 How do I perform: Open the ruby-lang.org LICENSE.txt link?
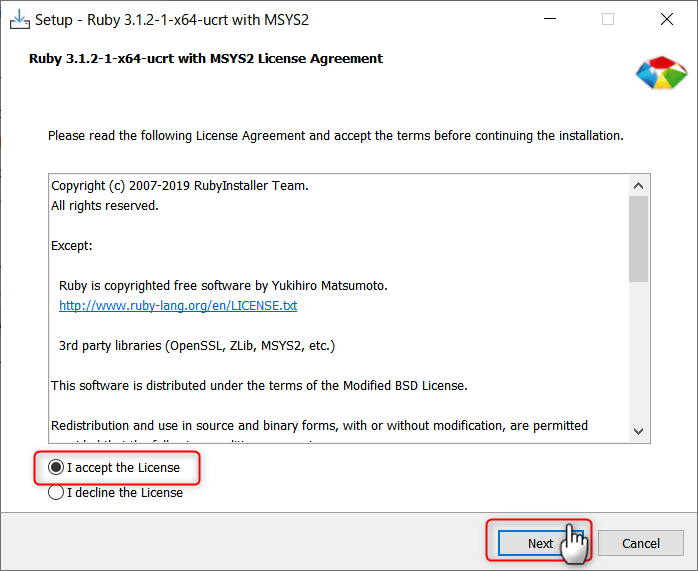click(178, 306)
